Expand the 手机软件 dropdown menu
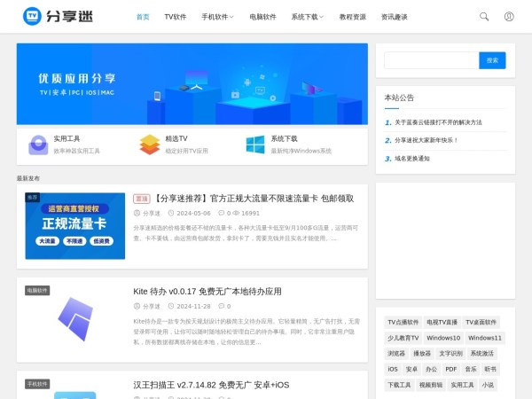This screenshot has width=532, height=399. tap(217, 17)
